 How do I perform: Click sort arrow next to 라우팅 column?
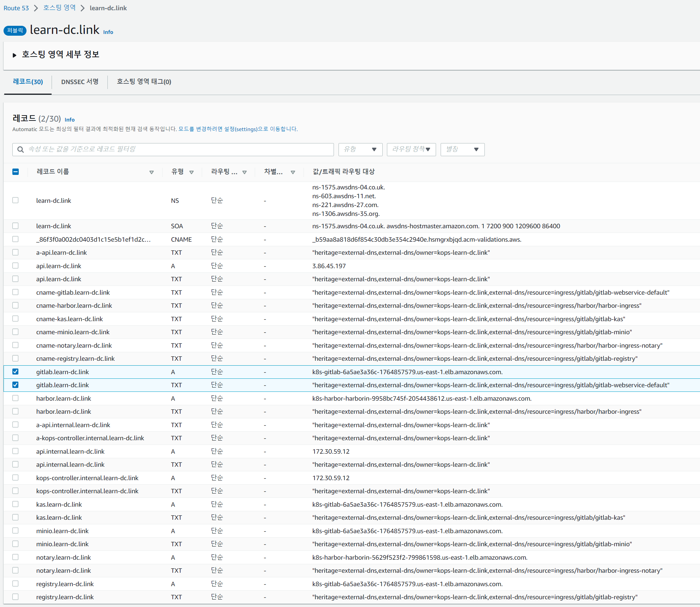click(245, 172)
